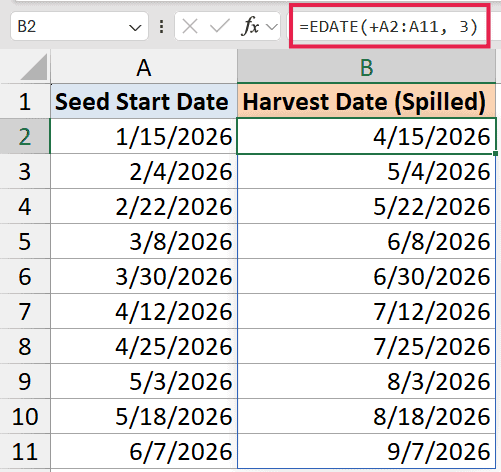Image resolution: width=501 pixels, height=472 pixels.
Task: Select the row 2 header
Action: point(25,136)
